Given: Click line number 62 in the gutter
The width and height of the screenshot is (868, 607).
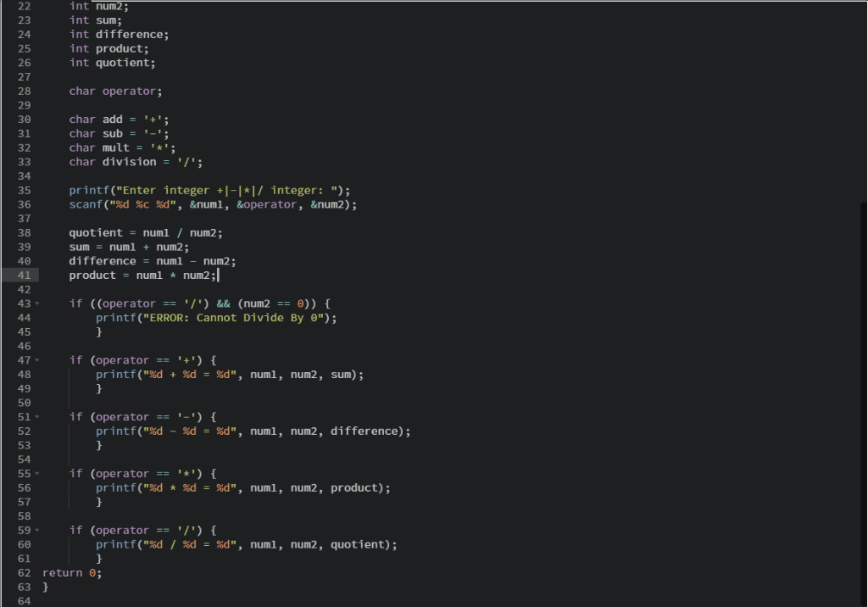Looking at the screenshot, I should click(x=24, y=572).
